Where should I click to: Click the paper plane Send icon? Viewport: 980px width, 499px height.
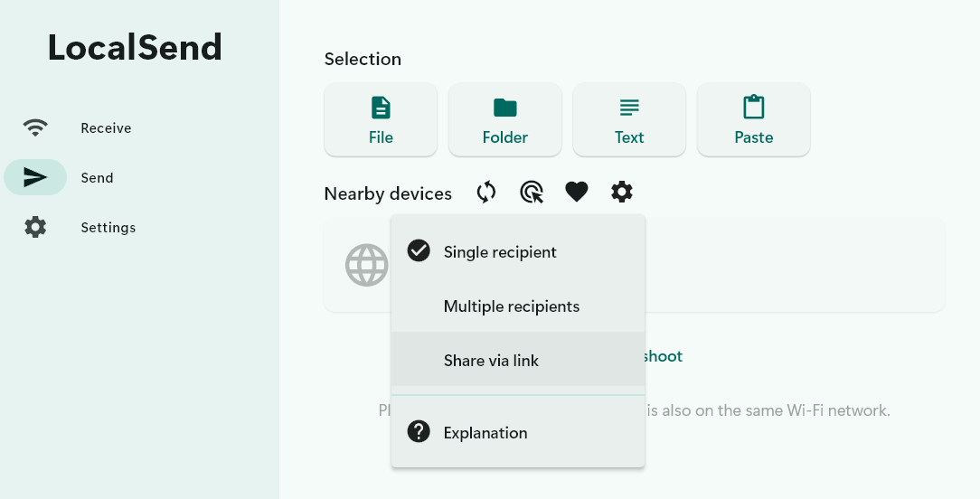pos(35,177)
